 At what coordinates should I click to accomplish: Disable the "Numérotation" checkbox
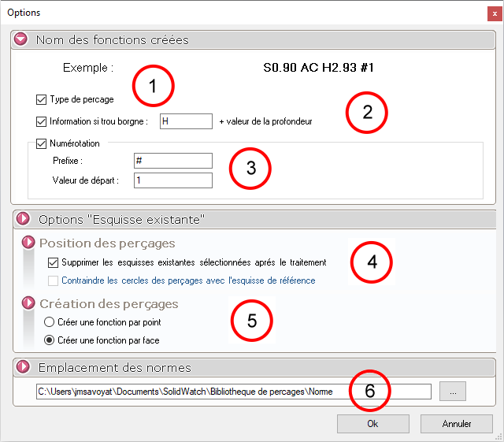tap(42, 143)
